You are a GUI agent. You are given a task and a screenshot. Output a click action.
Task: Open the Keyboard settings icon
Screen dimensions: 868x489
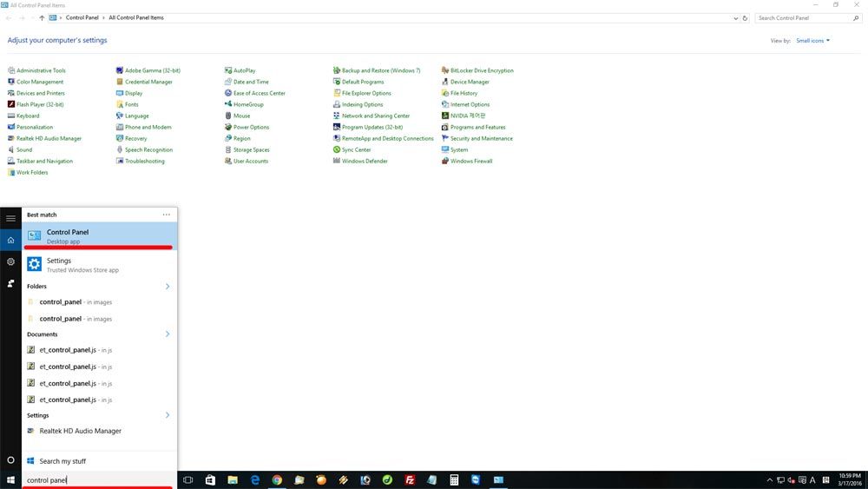point(11,116)
